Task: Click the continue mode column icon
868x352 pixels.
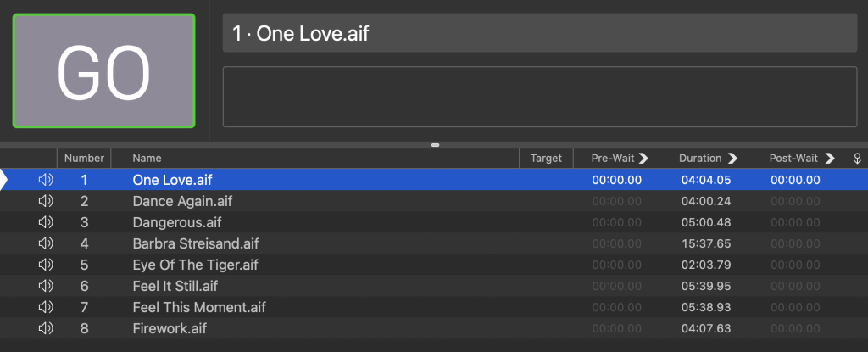Action: (857, 159)
